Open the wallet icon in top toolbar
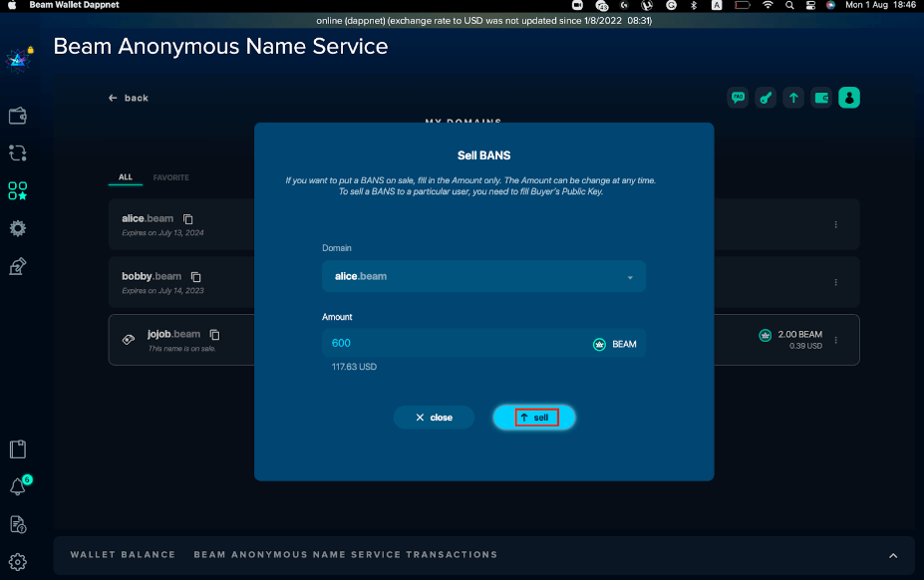This screenshot has height=580, width=924. pos(821,98)
